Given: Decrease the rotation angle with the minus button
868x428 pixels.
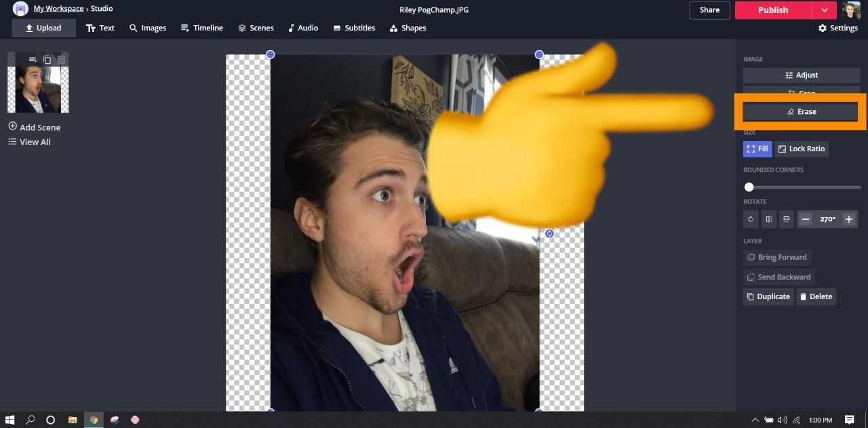Looking at the screenshot, I should pyautogui.click(x=806, y=219).
